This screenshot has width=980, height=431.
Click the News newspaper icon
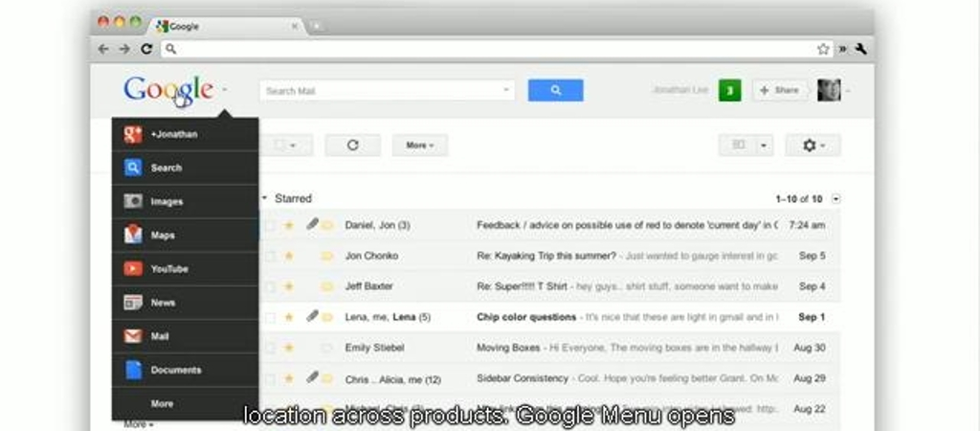133,303
